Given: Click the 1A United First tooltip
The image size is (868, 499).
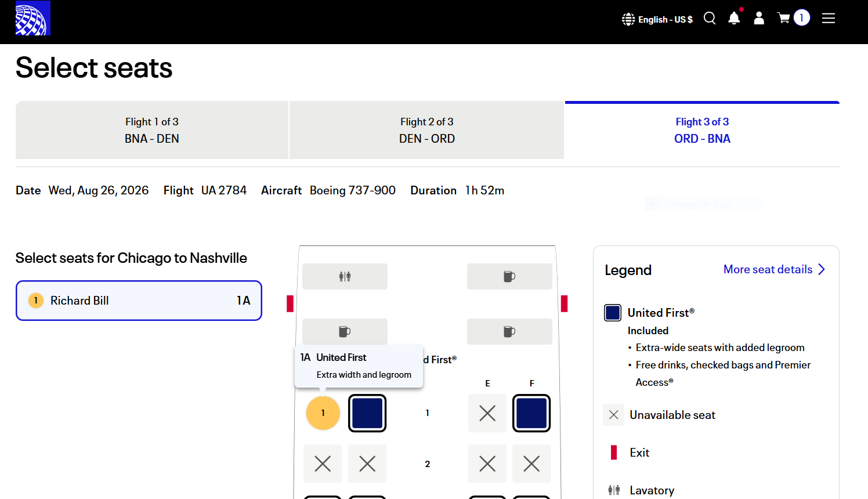Looking at the screenshot, I should (359, 366).
